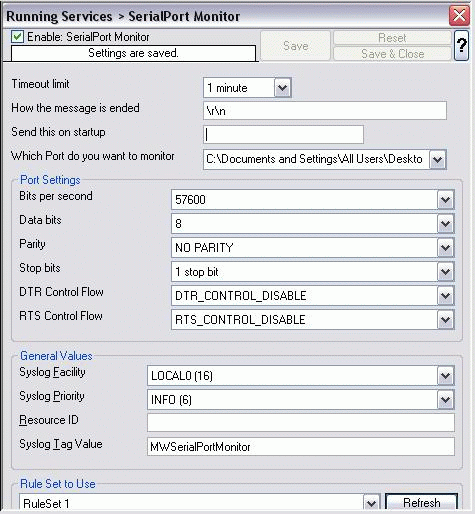475x514 pixels.
Task: Open the Parity dropdown list
Action: coord(445,248)
